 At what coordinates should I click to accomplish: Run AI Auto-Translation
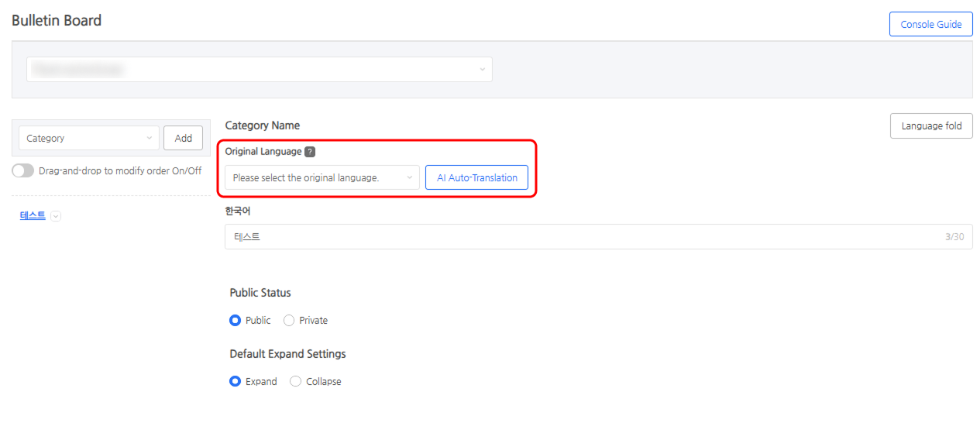[476, 177]
